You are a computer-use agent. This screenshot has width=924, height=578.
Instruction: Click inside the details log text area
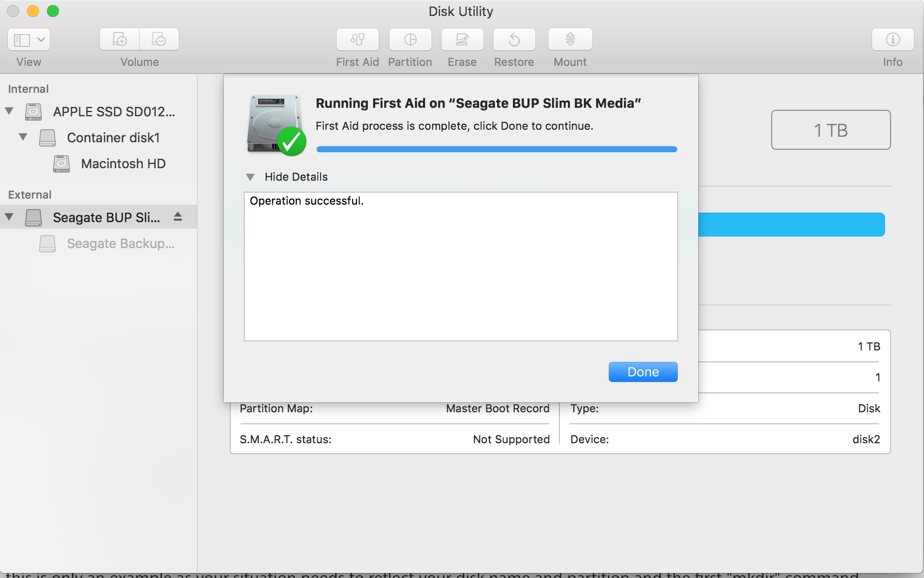(x=461, y=267)
